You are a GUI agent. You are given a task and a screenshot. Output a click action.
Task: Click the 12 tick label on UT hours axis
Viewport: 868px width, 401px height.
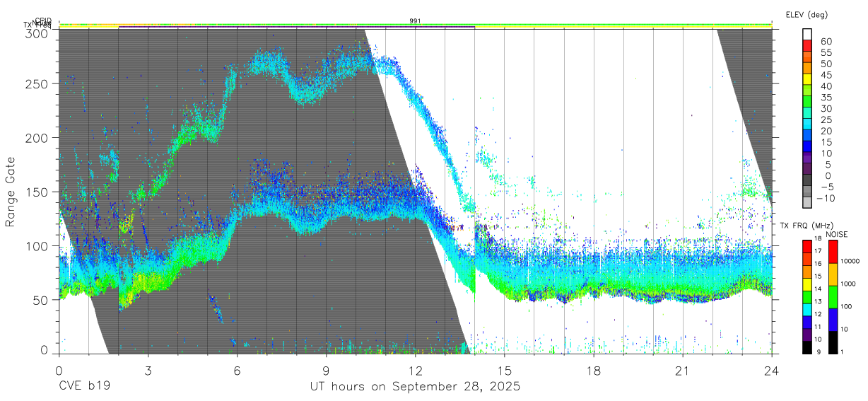(415, 370)
